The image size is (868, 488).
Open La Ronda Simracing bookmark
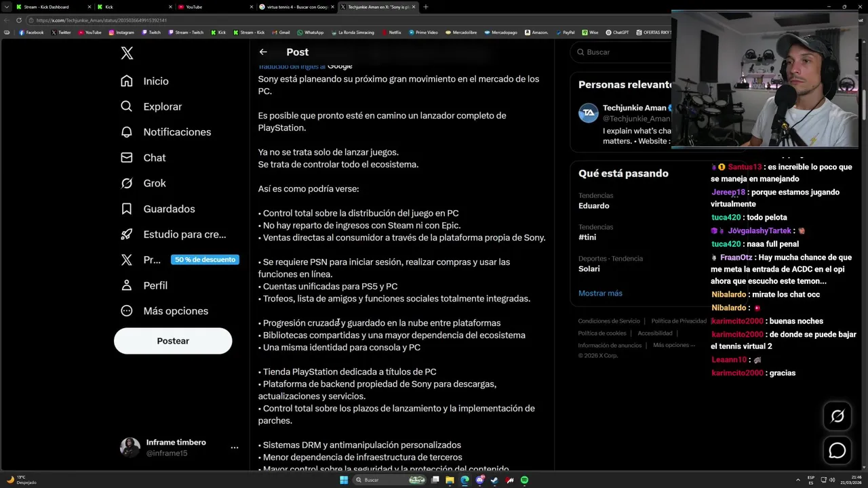click(x=352, y=32)
